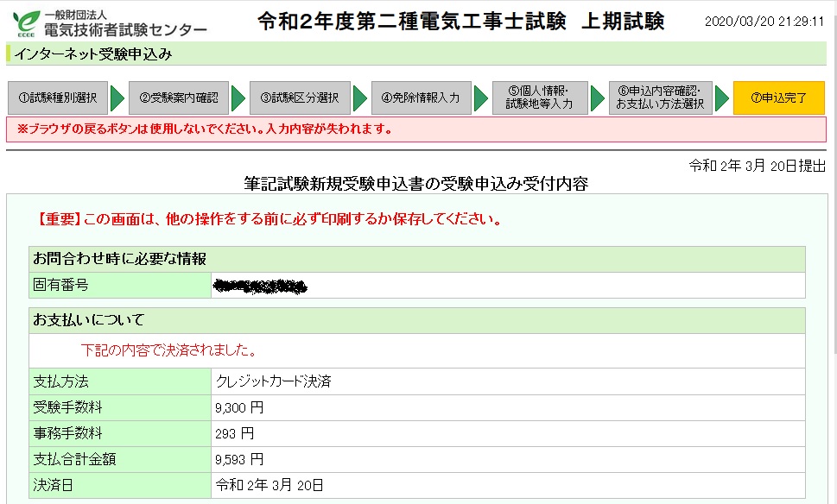Click the 筆記試験新規受験申込書 reception heading
Image resolution: width=837 pixels, height=504 pixels.
click(415, 184)
